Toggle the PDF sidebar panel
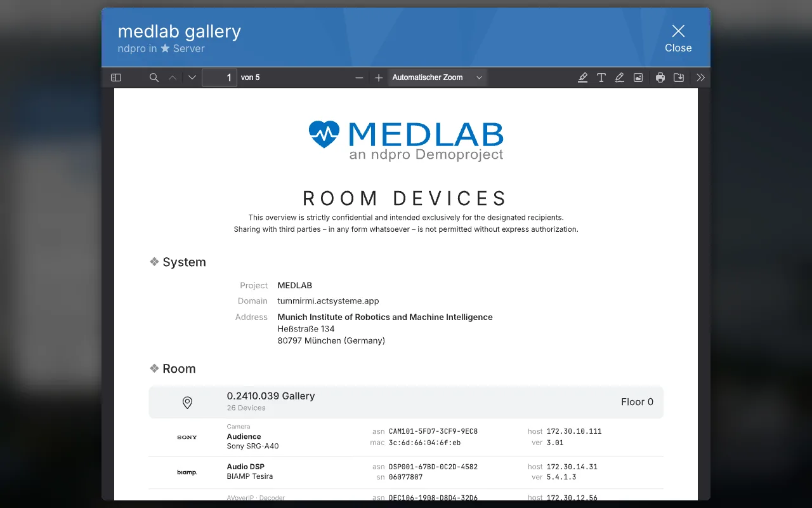812x508 pixels. pyautogui.click(x=116, y=77)
